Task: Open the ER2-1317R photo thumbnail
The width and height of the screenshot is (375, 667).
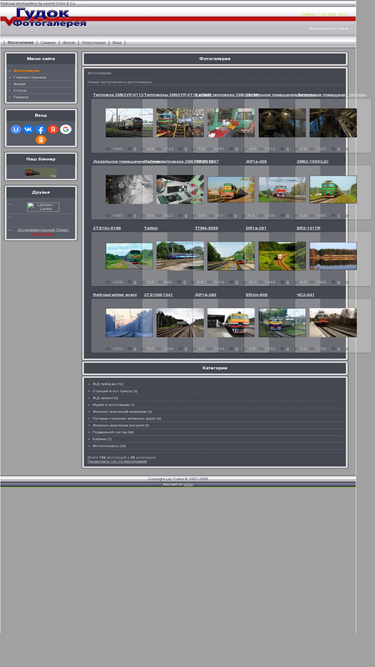Action: 333,256
